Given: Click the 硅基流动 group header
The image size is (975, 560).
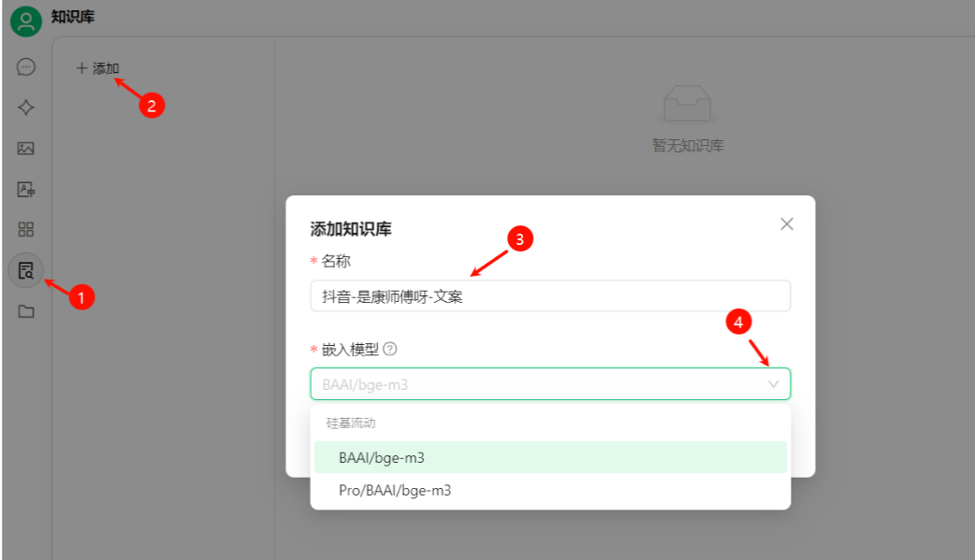Looking at the screenshot, I should click(x=351, y=424).
